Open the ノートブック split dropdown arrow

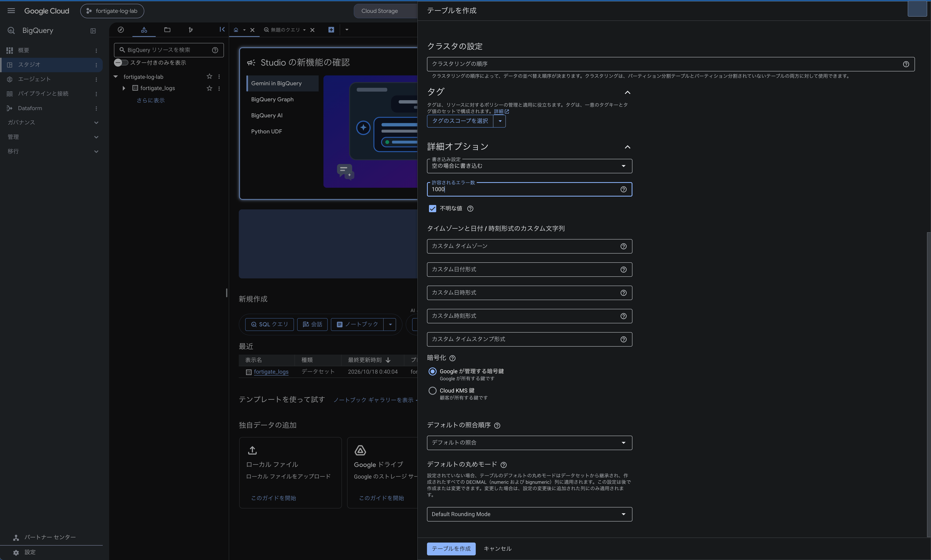390,325
